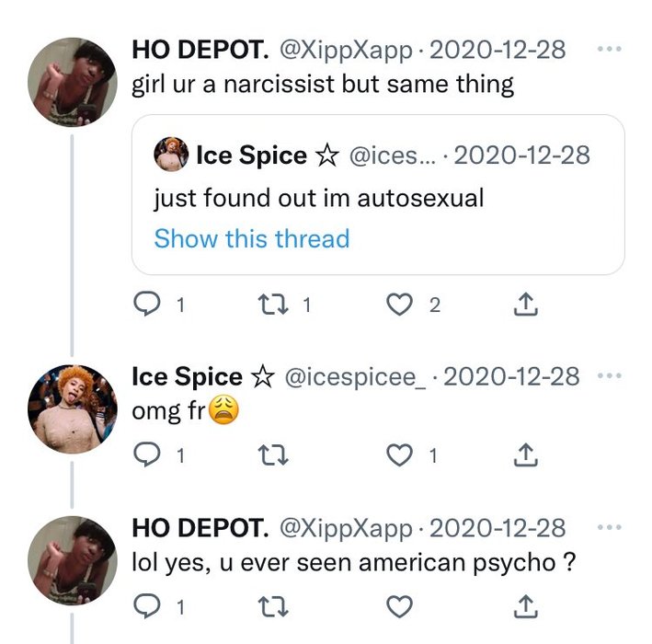Open more options on the first HO DEPOT tweet
652x644 pixels.
coord(609,49)
